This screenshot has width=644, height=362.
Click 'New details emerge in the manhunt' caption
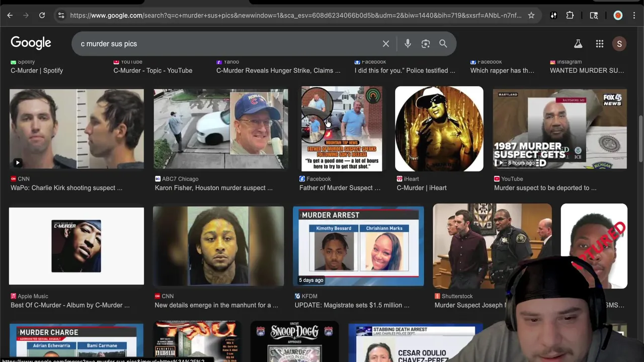216,305
